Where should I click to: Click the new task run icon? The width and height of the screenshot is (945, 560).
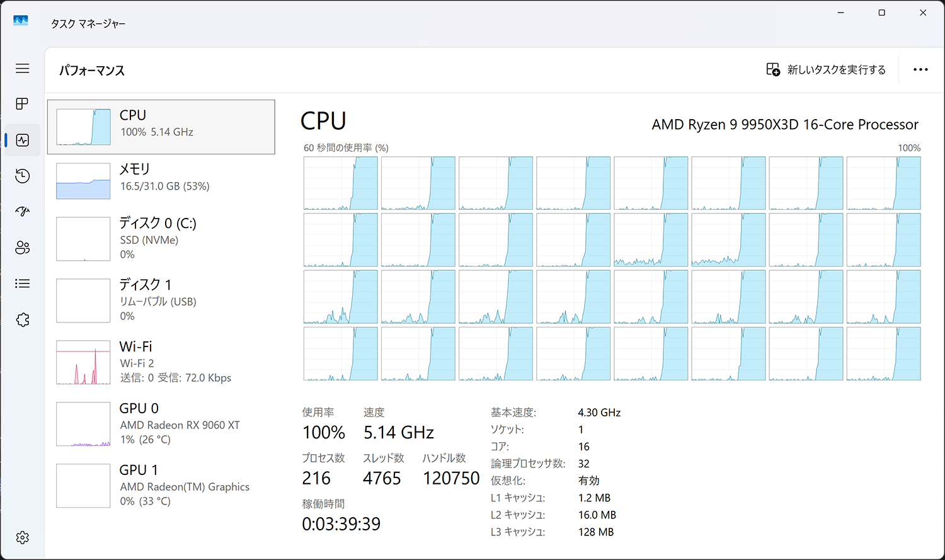[773, 69]
